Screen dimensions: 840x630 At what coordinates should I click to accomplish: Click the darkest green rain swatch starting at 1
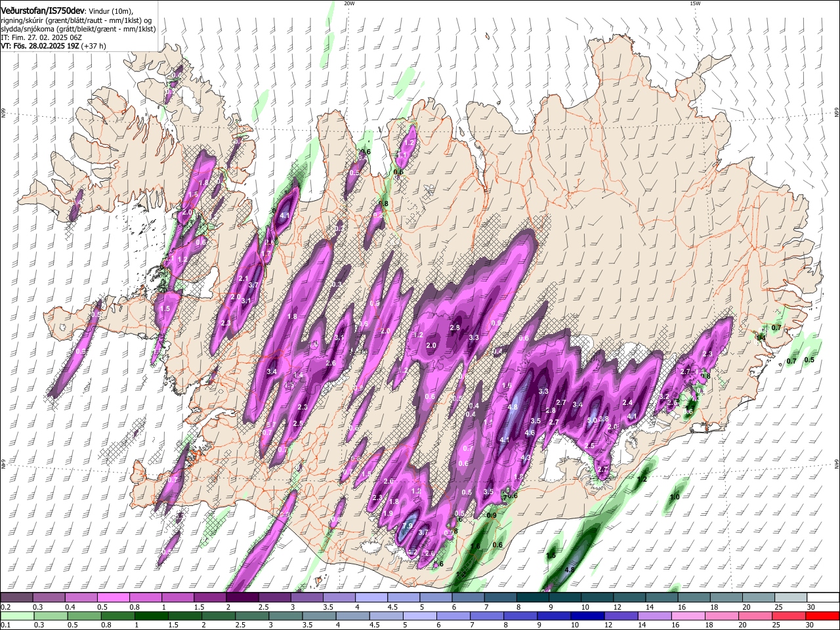151,616
